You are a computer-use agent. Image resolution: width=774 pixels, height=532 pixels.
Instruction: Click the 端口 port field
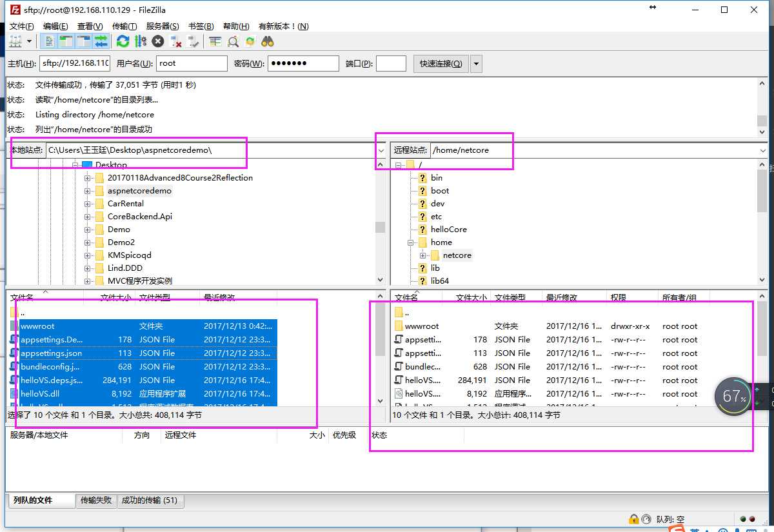pos(391,63)
